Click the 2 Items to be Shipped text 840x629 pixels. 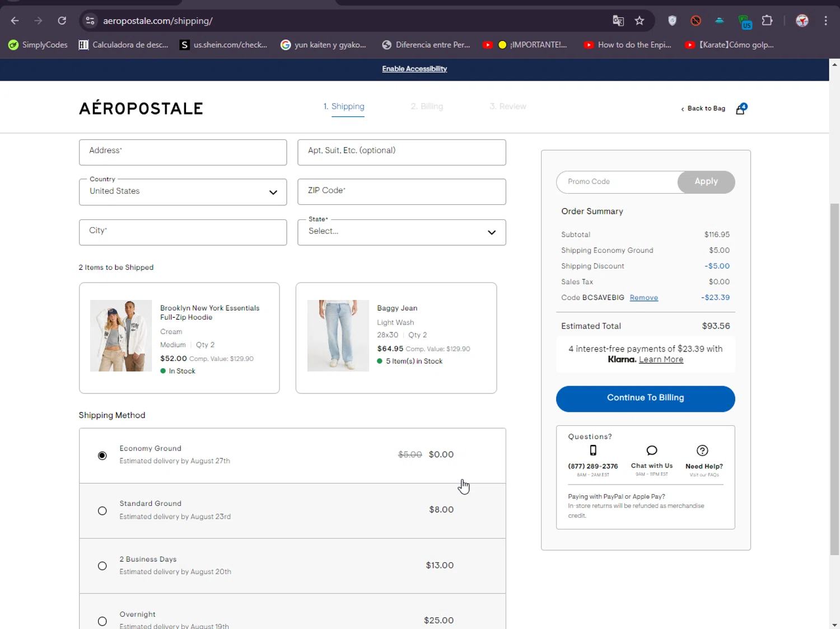116,267
